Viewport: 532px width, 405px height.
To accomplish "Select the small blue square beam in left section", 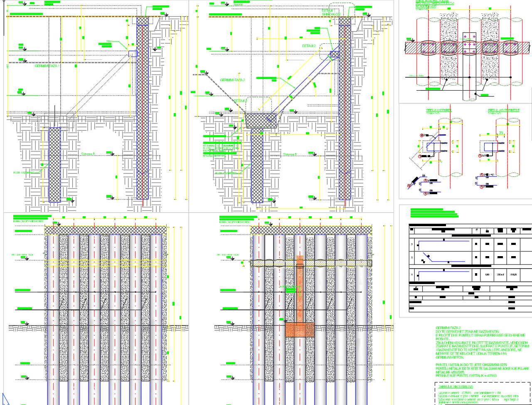I will (x=133, y=54).
